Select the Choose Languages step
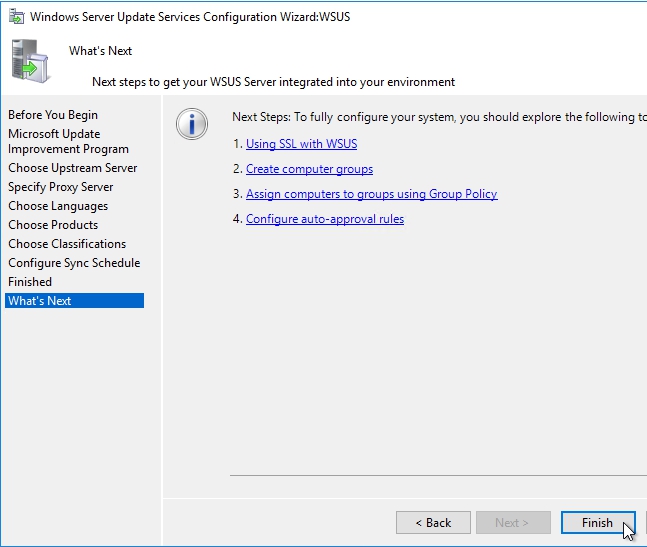Viewport: 647px width, 547px height. click(58, 206)
